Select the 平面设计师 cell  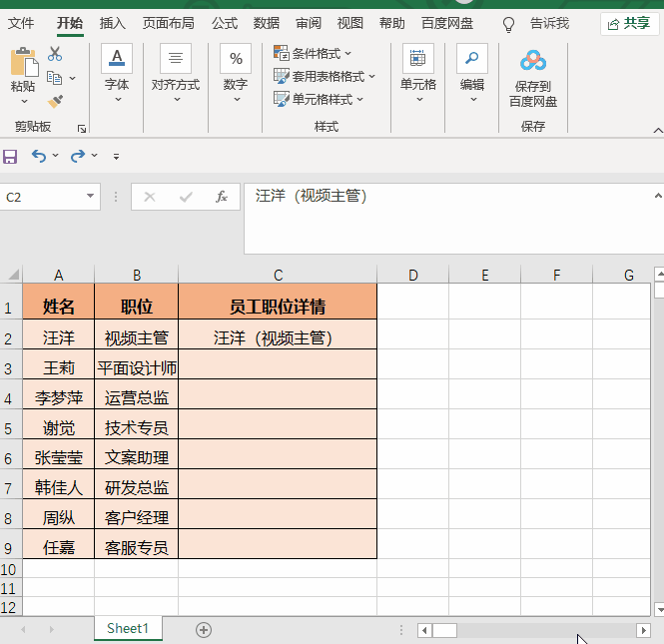(137, 364)
